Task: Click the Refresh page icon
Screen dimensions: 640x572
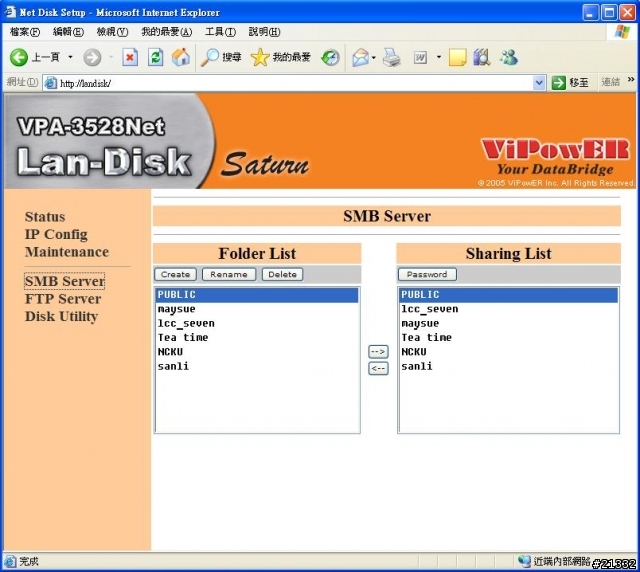Action: pos(156,57)
